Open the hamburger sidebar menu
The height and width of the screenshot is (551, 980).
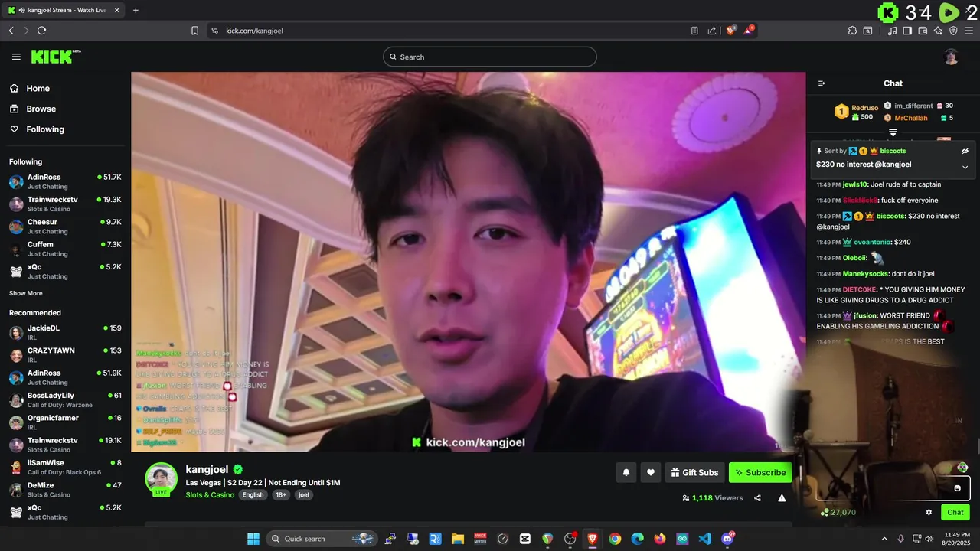pos(16,57)
